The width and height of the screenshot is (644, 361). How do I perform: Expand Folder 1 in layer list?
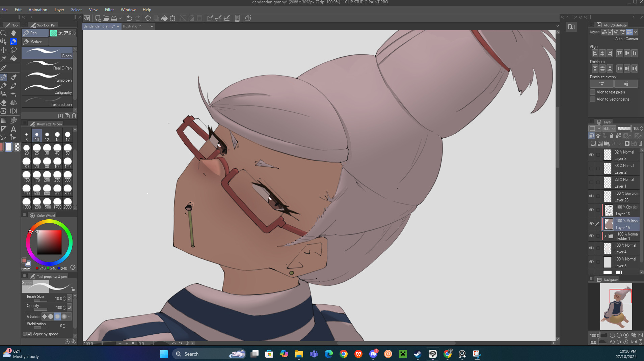pos(605,236)
